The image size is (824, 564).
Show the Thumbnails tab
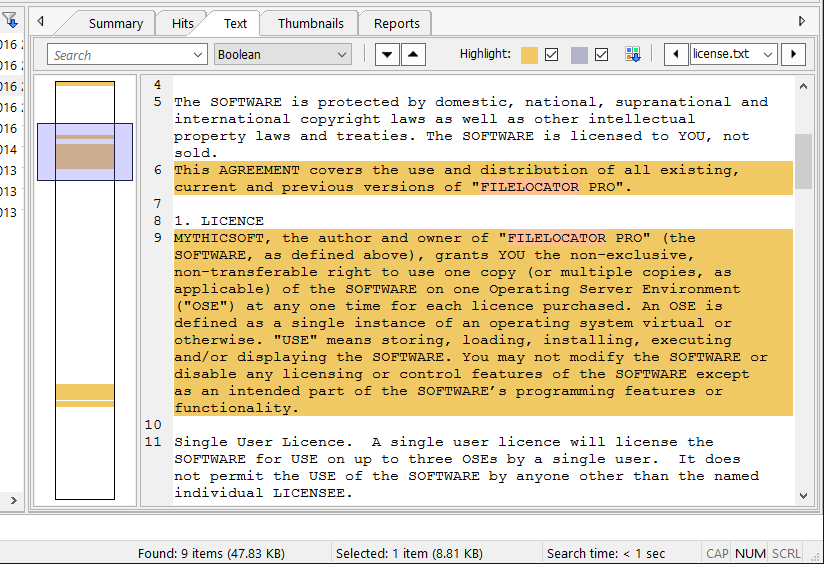pos(311,24)
